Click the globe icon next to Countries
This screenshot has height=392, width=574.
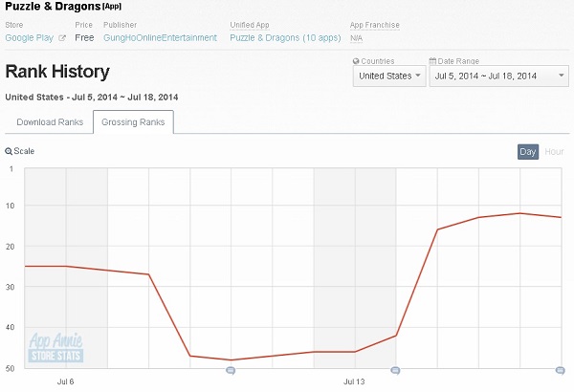point(356,61)
